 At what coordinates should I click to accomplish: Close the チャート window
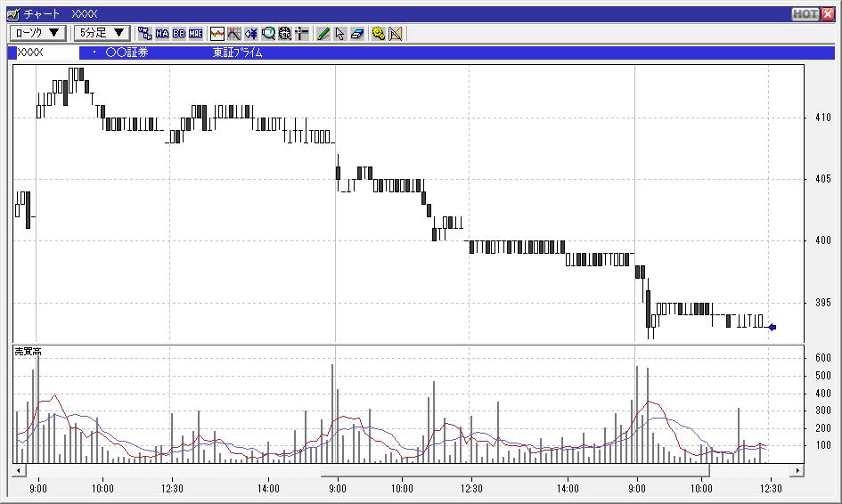pos(828,14)
